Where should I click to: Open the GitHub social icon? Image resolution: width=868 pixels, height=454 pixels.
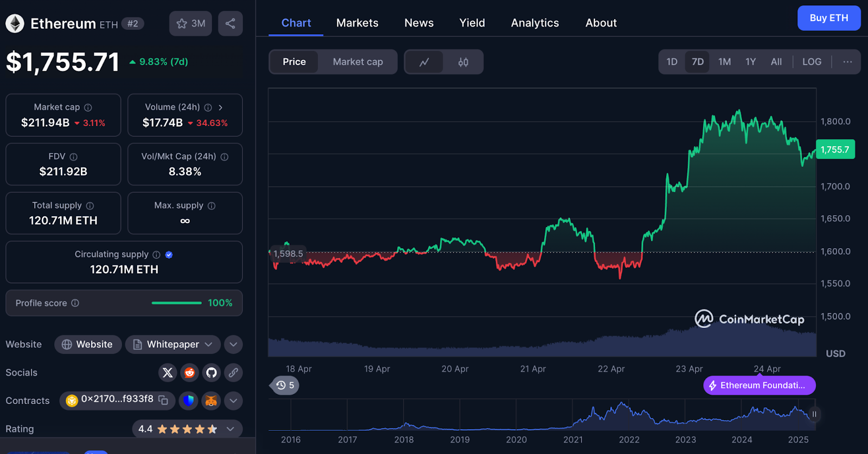[212, 373]
